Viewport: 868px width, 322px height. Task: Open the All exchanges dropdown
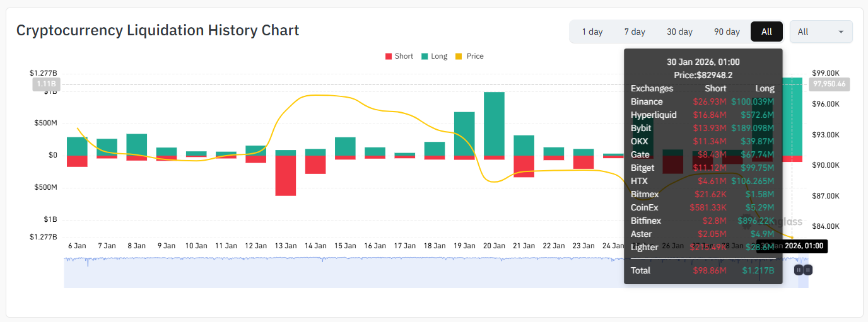(x=821, y=32)
